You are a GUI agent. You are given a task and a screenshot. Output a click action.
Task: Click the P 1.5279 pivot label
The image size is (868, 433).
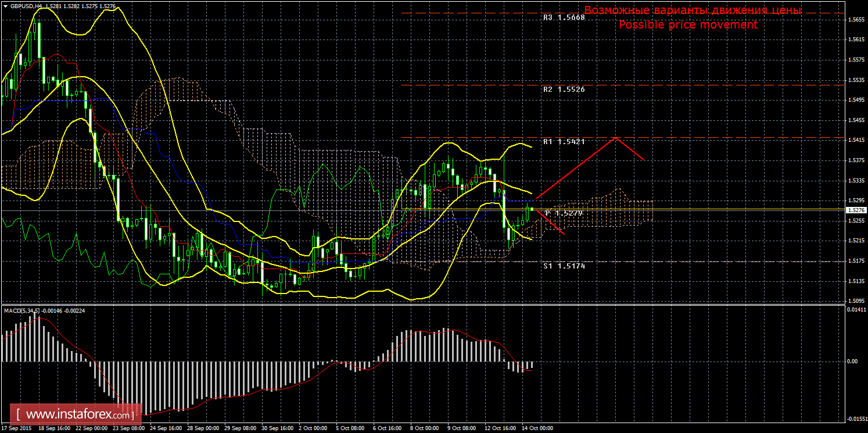(564, 213)
